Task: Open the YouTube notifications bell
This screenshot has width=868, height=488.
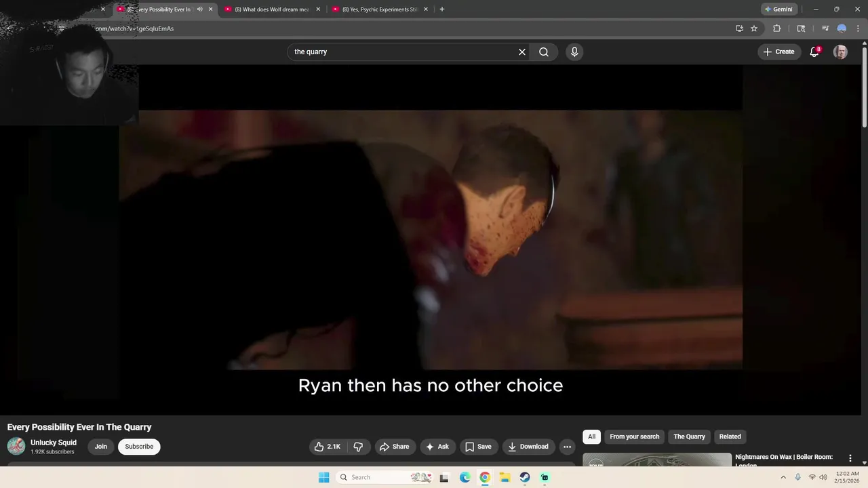Action: pos(814,52)
